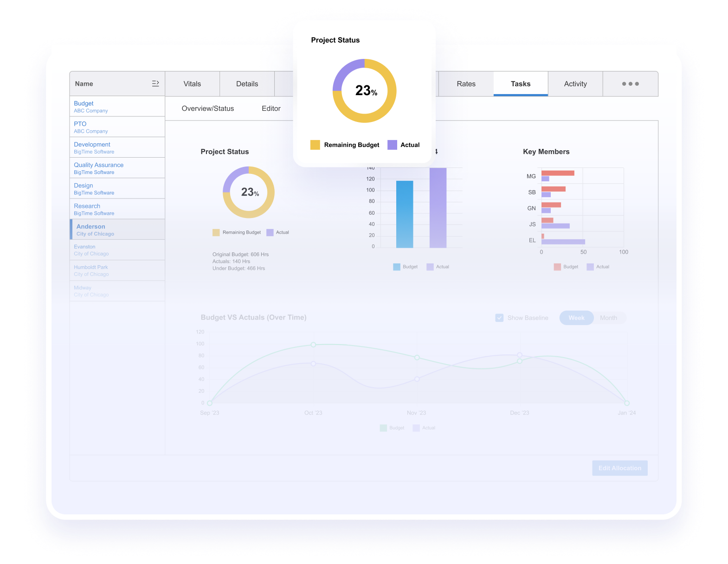Click the Edit Allocation button
The height and width of the screenshot is (564, 728).
tap(619, 468)
